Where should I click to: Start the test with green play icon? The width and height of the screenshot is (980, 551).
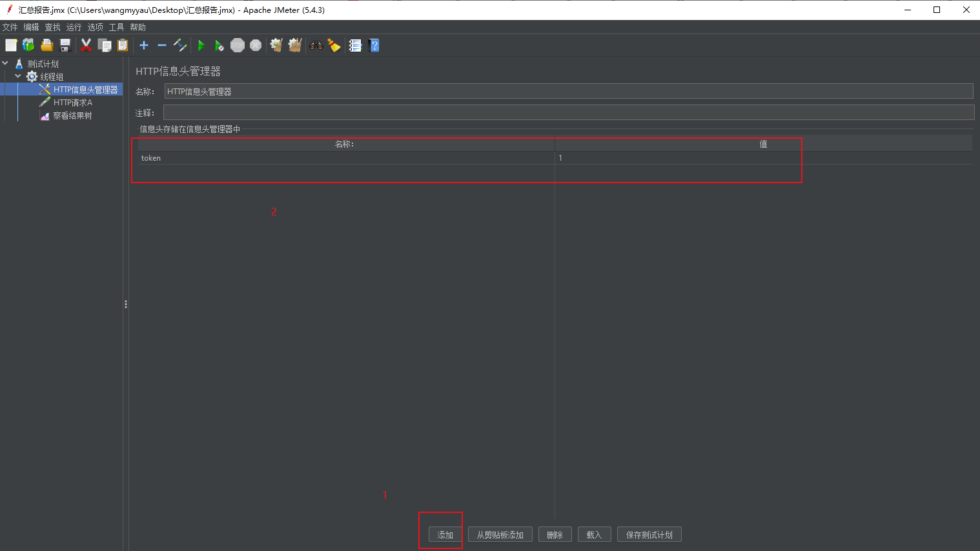click(201, 45)
